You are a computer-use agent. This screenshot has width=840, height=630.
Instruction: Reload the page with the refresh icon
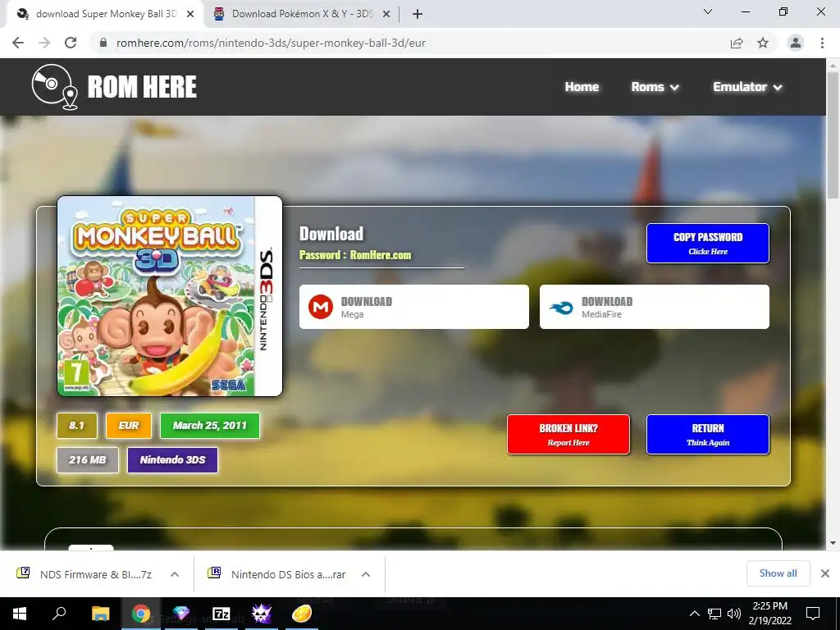71,43
